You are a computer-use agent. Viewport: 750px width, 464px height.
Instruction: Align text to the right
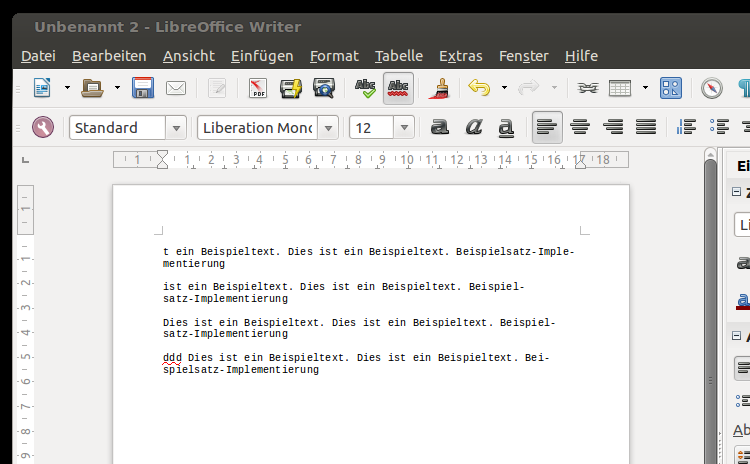coord(613,127)
